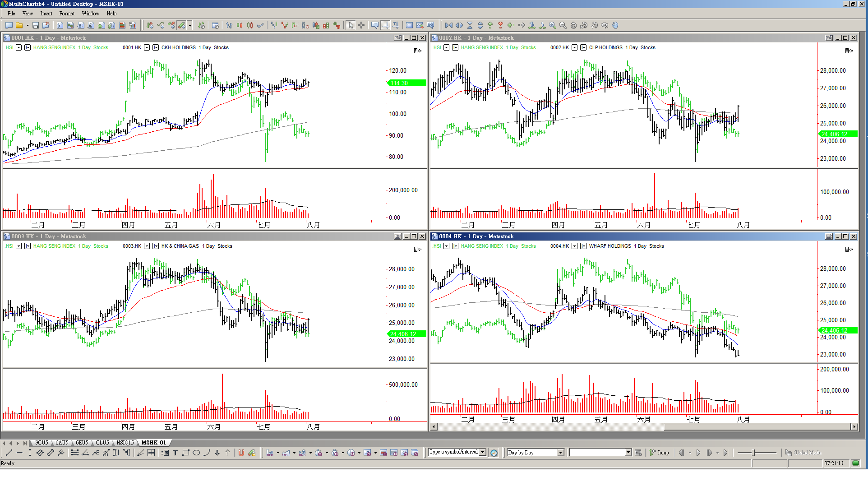This screenshot has height=477, width=868.
Task: Toggle WHARF HOLDINGS series checkbox
Action: 583,246
